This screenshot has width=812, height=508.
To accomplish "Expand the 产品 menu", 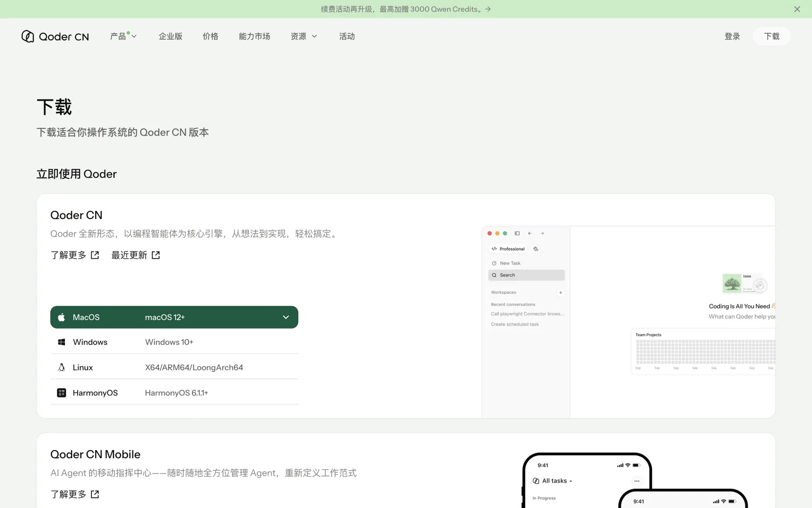I will coord(123,36).
